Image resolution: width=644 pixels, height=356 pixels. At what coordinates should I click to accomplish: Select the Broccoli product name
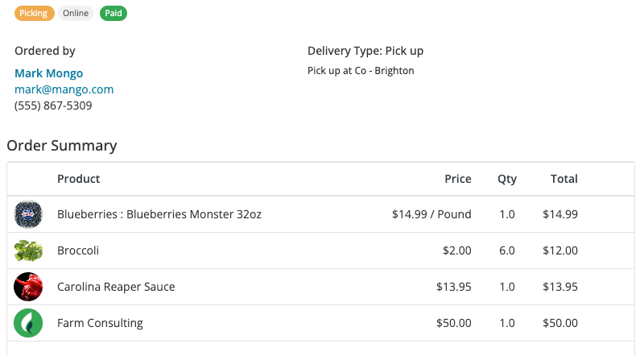coord(78,250)
